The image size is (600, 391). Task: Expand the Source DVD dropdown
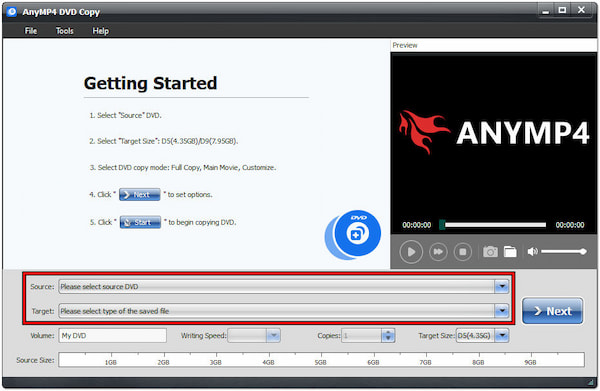coord(502,287)
